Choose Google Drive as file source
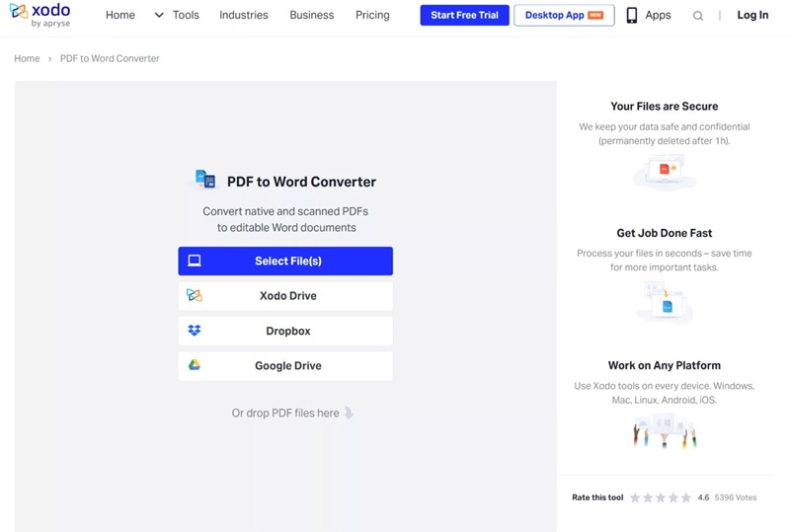The width and height of the screenshot is (790, 532). pyautogui.click(x=285, y=366)
